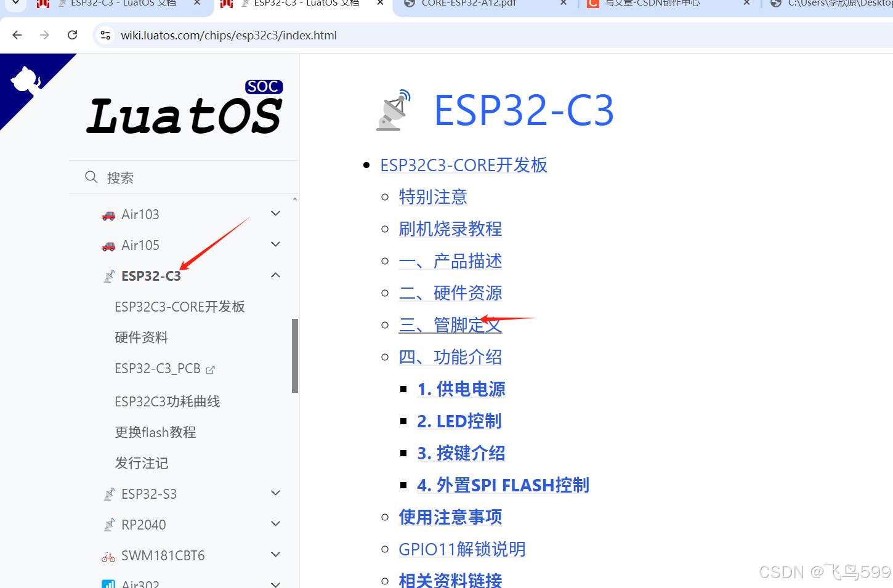Open ESP32C3功耗曲线 in the sidebar
893x588 pixels.
pos(168,401)
